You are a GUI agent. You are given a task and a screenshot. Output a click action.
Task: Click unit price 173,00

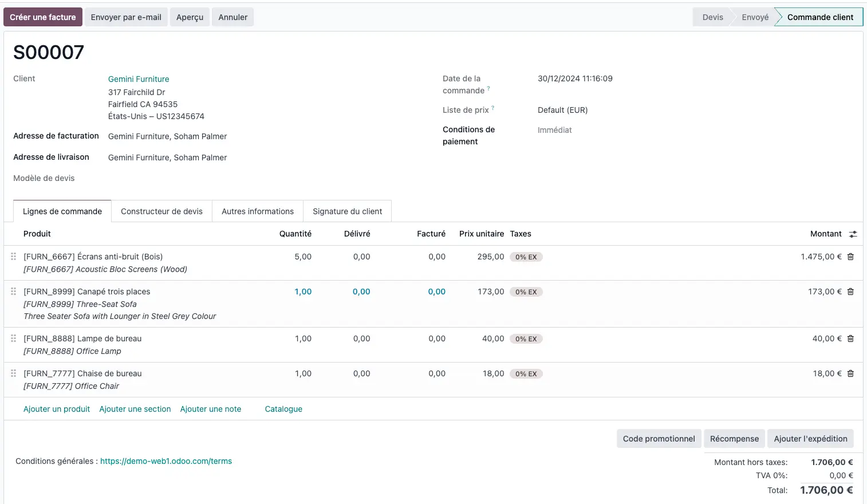click(x=491, y=292)
